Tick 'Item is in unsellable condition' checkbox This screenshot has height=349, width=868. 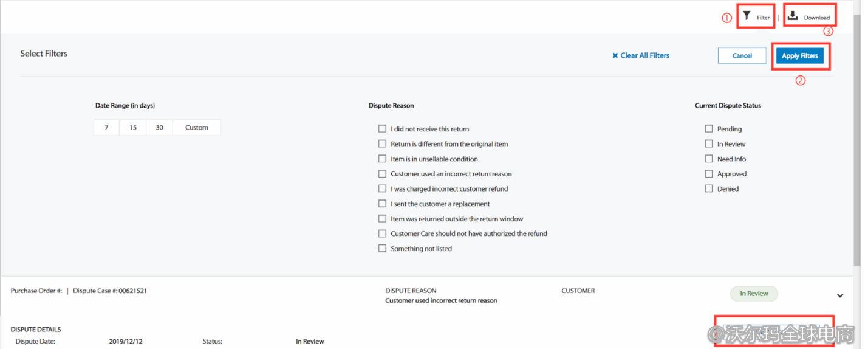(382, 159)
